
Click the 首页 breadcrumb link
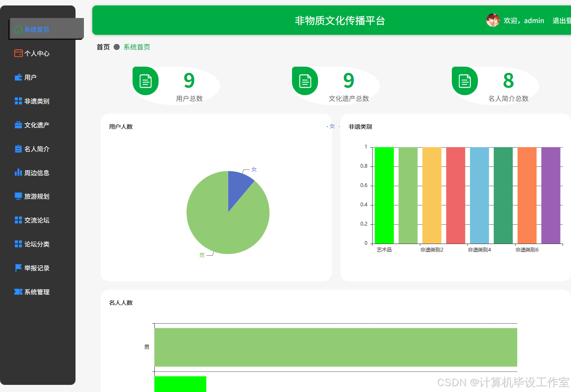(103, 47)
